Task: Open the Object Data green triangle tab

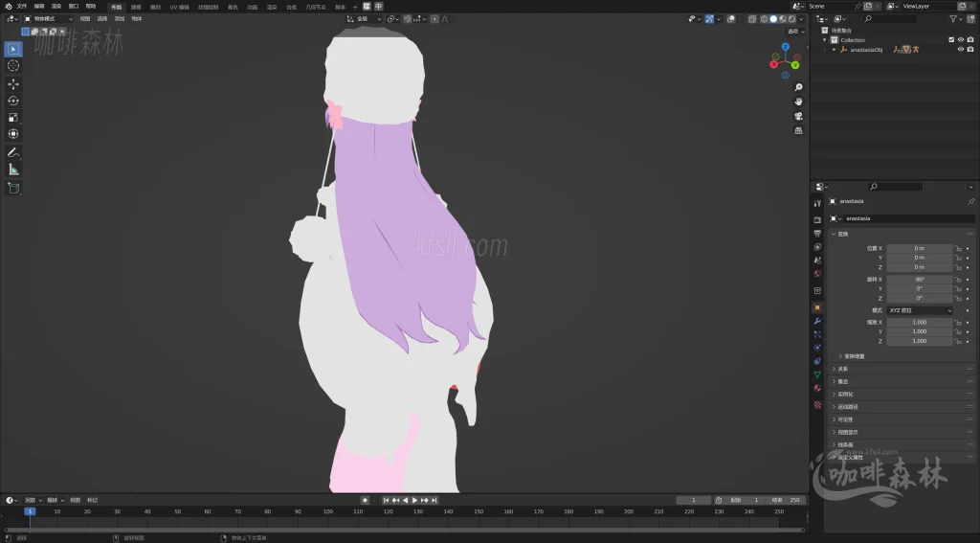Action: pyautogui.click(x=817, y=374)
